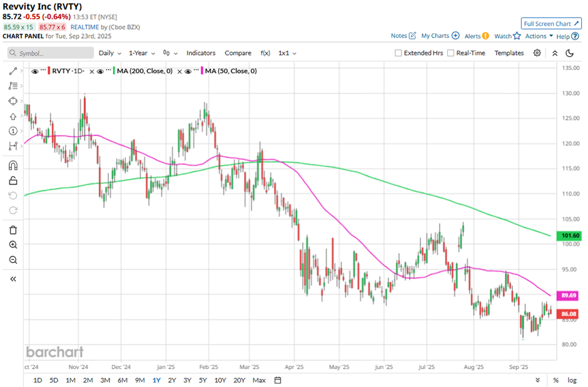Open the Daily frequency dropdown
The height and width of the screenshot is (387, 588).
click(110, 53)
